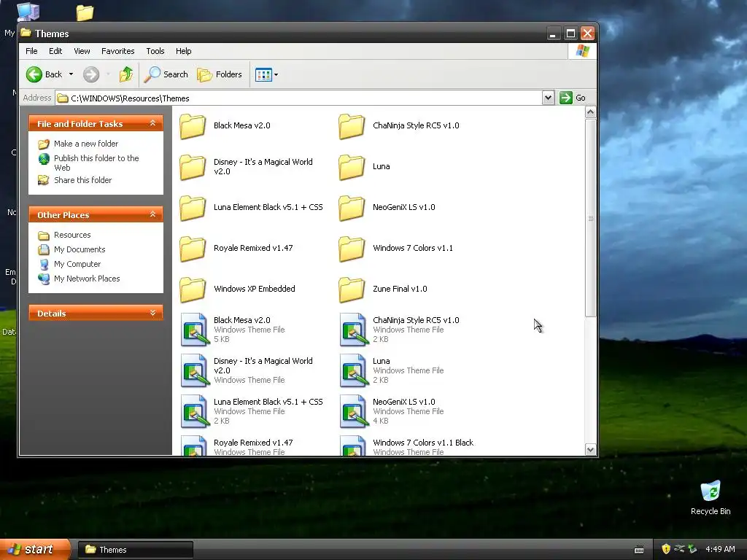Click the yellow folder desktop icon
Image resolution: width=747 pixels, height=560 pixels.
[85, 13]
